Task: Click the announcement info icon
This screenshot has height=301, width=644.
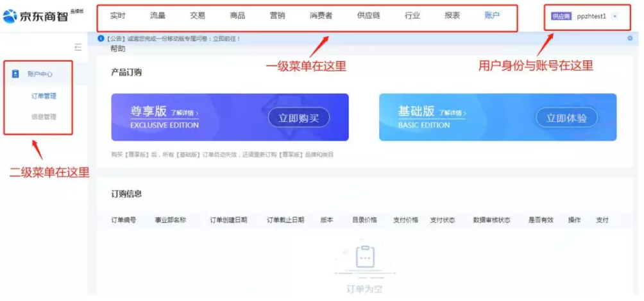Action: 101,39
